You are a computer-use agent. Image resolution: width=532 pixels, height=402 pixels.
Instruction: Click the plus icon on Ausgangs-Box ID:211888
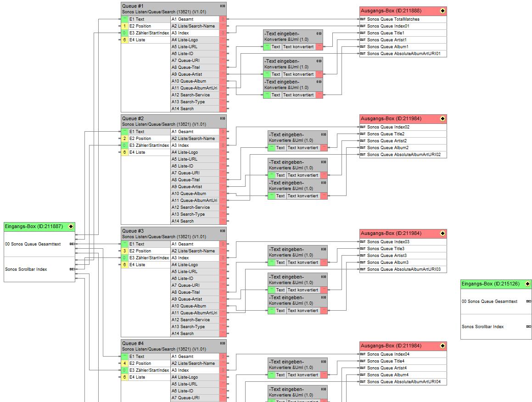[442, 11]
